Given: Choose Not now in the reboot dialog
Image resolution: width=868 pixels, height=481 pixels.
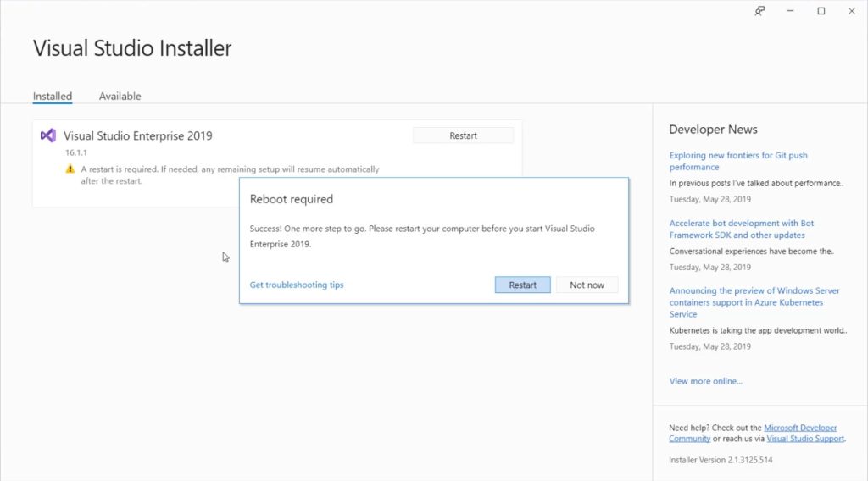Looking at the screenshot, I should tap(587, 285).
